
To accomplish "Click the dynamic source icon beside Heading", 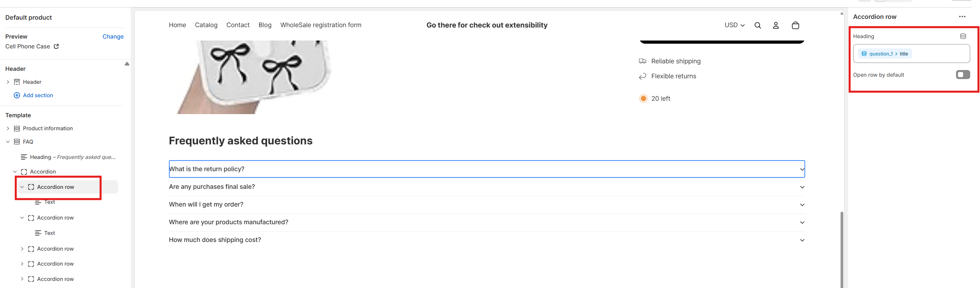I will (x=963, y=36).
